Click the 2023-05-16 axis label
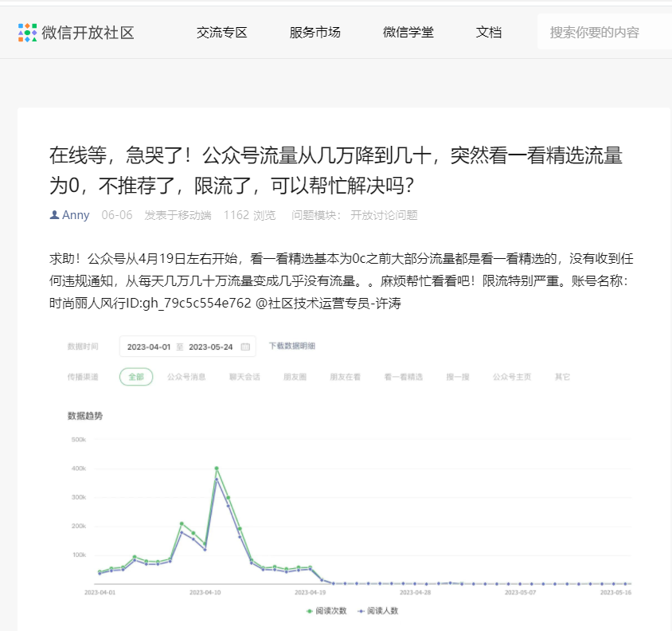 pyautogui.click(x=615, y=593)
